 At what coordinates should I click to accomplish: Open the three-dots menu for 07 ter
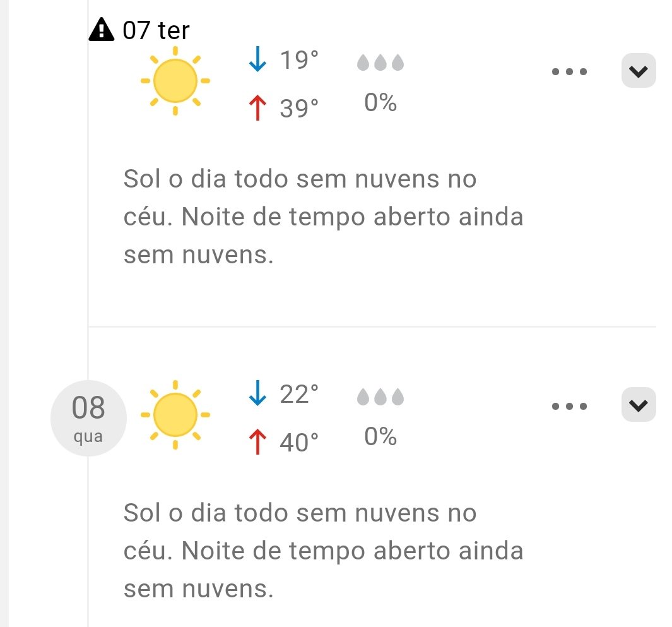coord(570,71)
